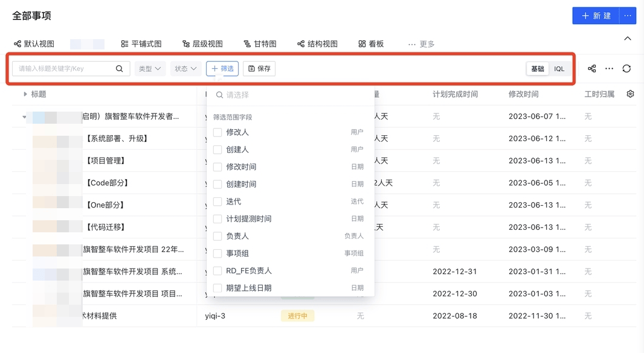Check the 修改人 filter field checkbox
644x353 pixels.
pos(217,132)
